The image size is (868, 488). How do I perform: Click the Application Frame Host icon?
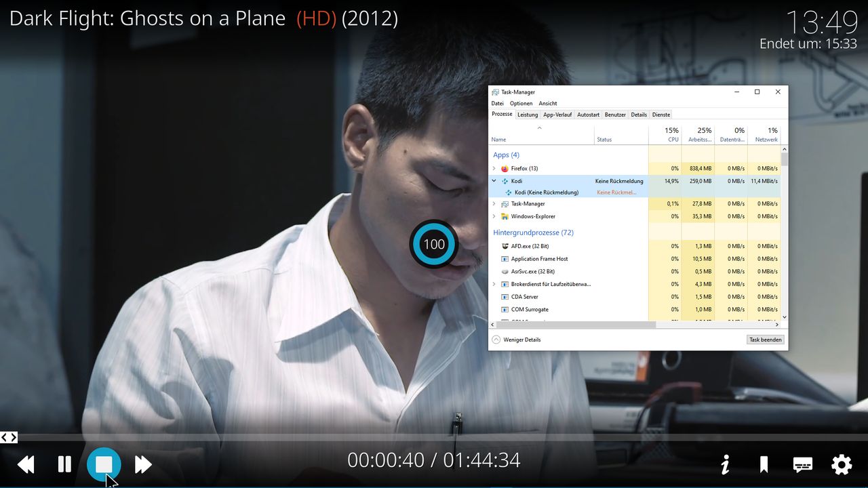pyautogui.click(x=505, y=259)
